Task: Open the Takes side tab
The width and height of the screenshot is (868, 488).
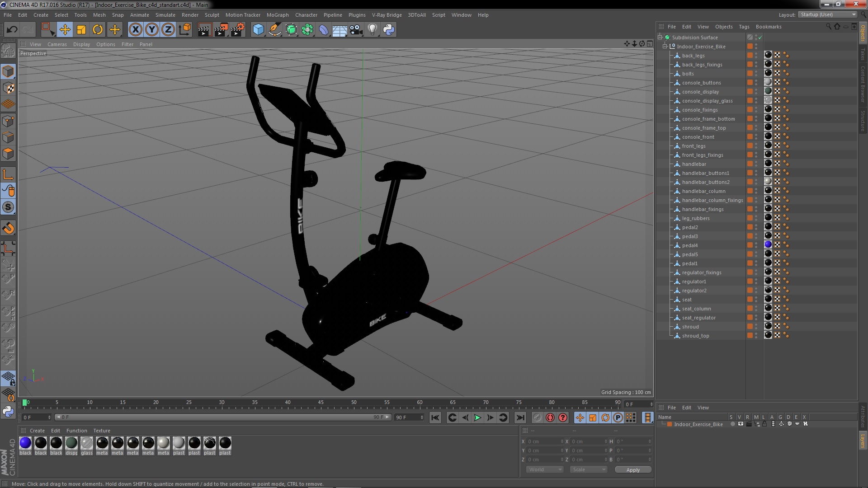Action: coord(863,54)
